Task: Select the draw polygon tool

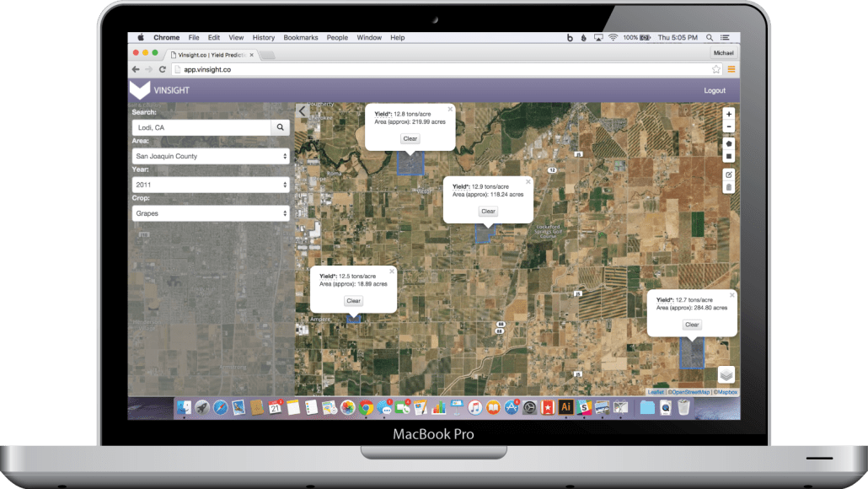Action: (728, 143)
